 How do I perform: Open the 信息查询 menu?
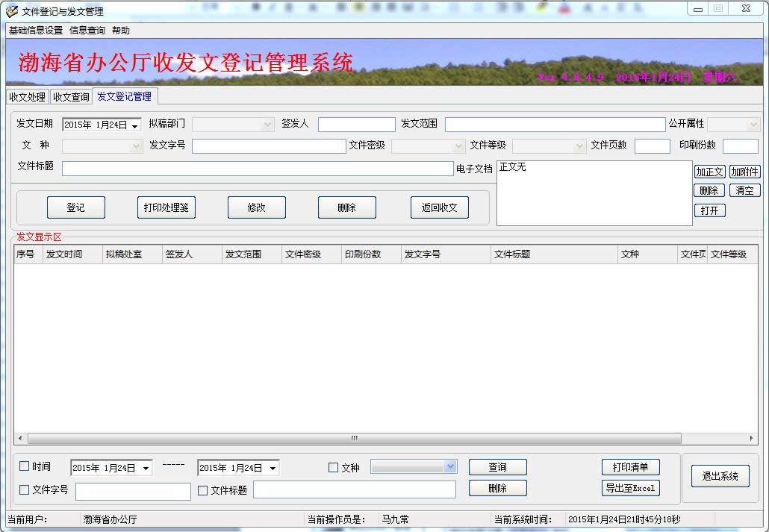[x=87, y=31]
